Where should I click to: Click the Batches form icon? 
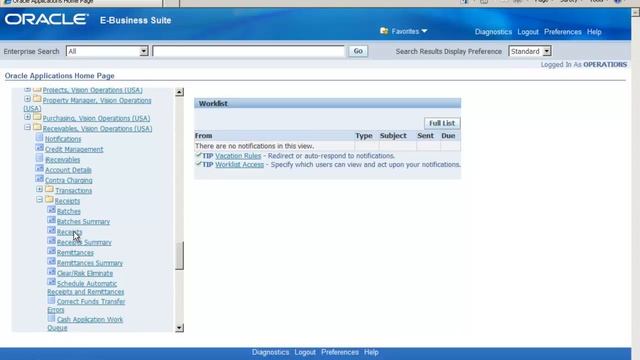(51, 210)
